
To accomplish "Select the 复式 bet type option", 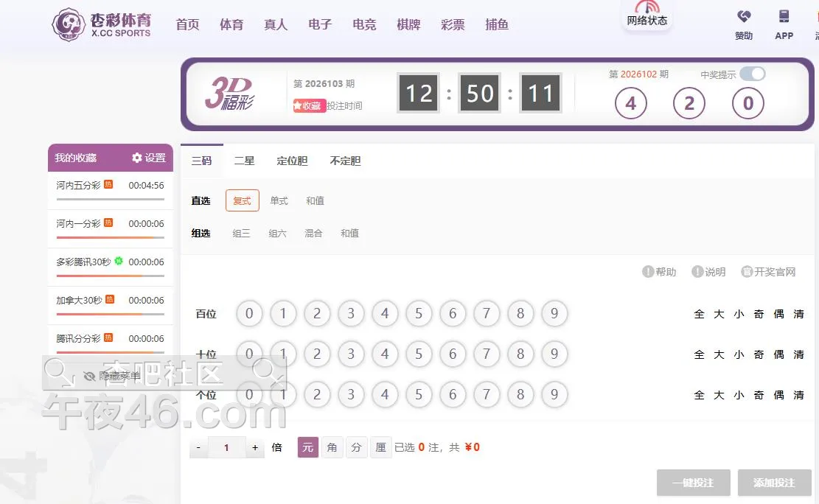I will [x=243, y=200].
